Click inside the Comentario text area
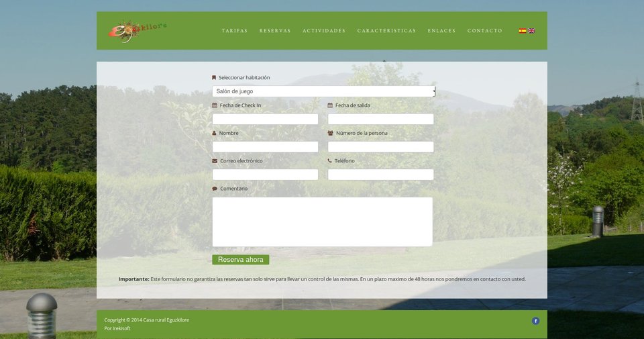Screen dimensions: 644x339 [322, 222]
